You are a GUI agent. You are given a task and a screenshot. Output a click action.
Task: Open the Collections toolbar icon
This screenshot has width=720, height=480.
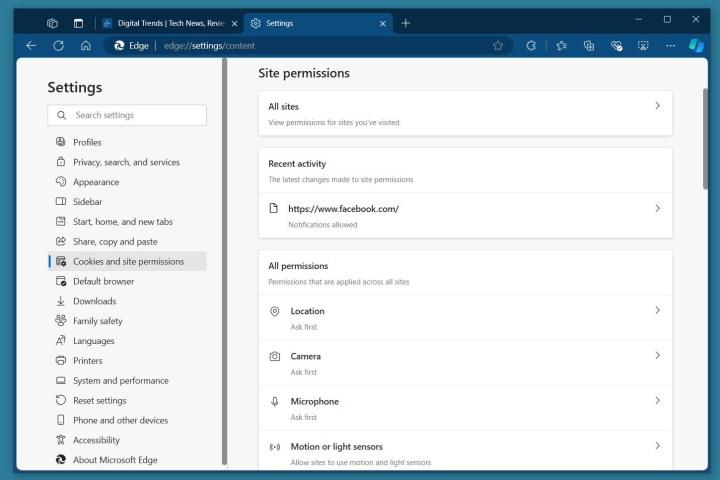589,45
